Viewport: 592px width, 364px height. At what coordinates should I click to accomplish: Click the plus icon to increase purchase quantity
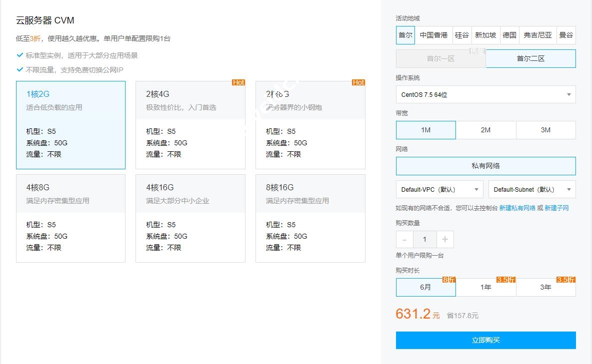[444, 239]
